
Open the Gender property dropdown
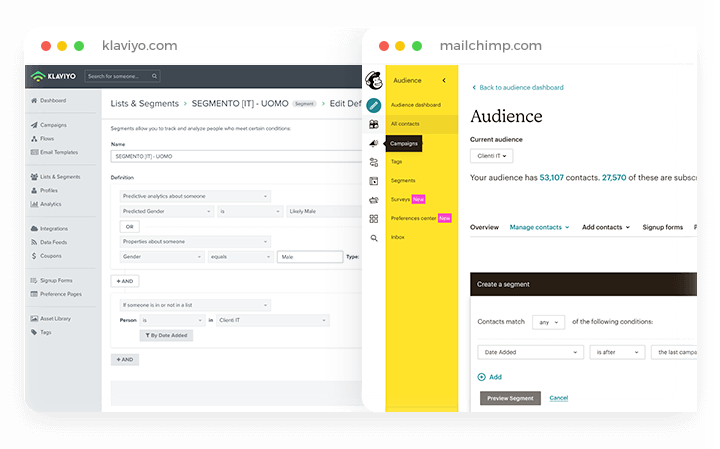tap(162, 257)
